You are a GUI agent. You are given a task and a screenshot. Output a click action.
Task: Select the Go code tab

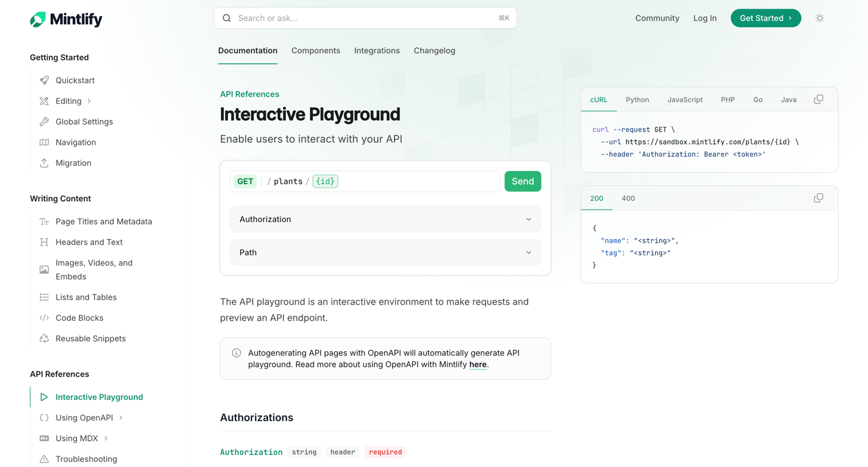(x=758, y=100)
